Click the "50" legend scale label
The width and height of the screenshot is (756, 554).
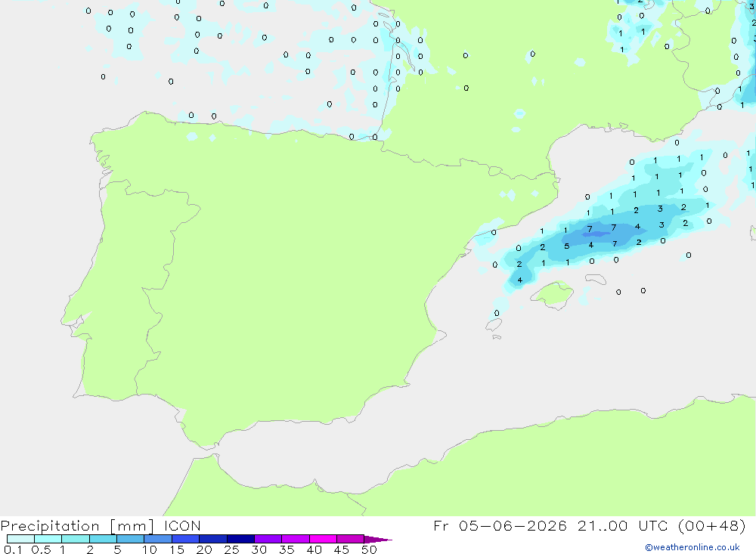click(x=369, y=549)
